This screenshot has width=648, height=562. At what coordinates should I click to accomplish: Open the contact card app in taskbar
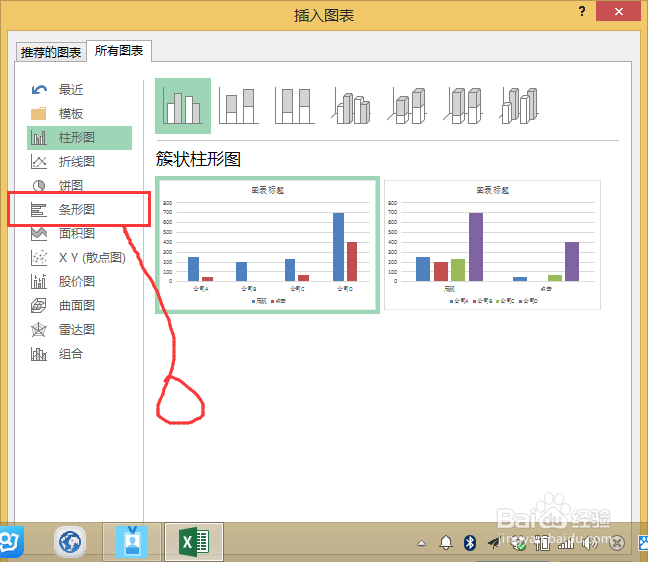(132, 542)
